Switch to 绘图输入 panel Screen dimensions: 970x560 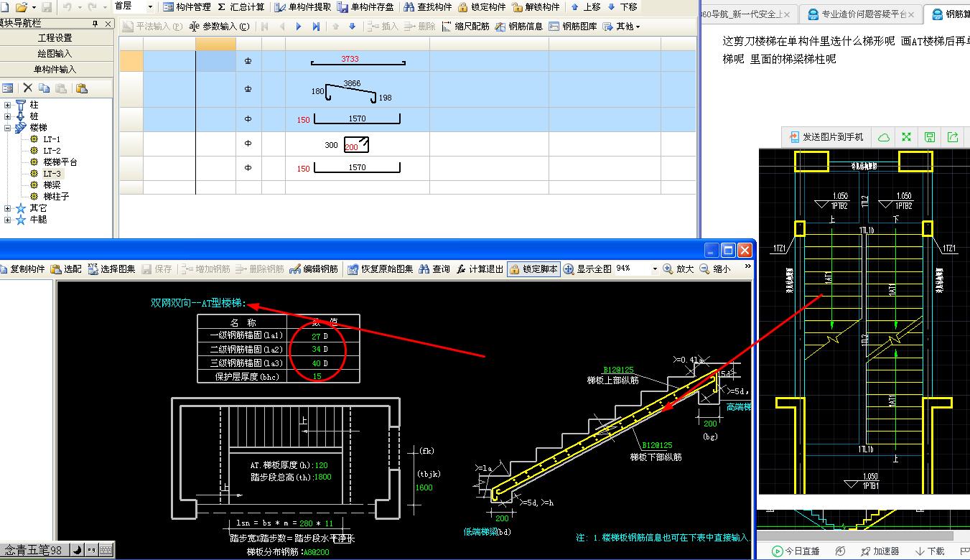pos(55,54)
